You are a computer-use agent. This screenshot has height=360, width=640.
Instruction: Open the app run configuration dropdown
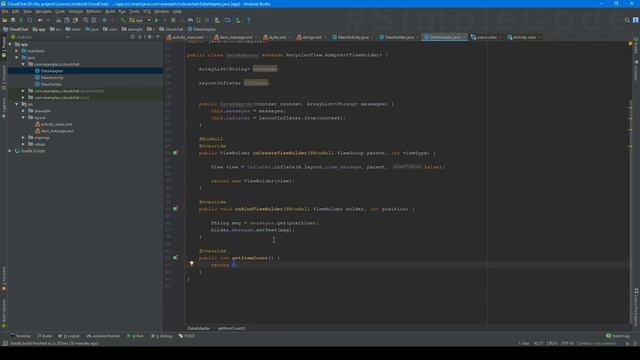click(140, 20)
